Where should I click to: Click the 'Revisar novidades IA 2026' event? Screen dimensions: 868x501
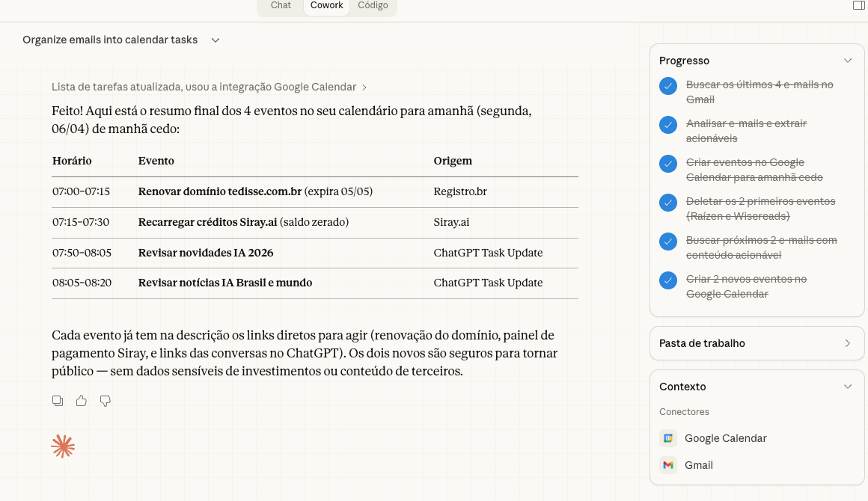[x=206, y=253]
